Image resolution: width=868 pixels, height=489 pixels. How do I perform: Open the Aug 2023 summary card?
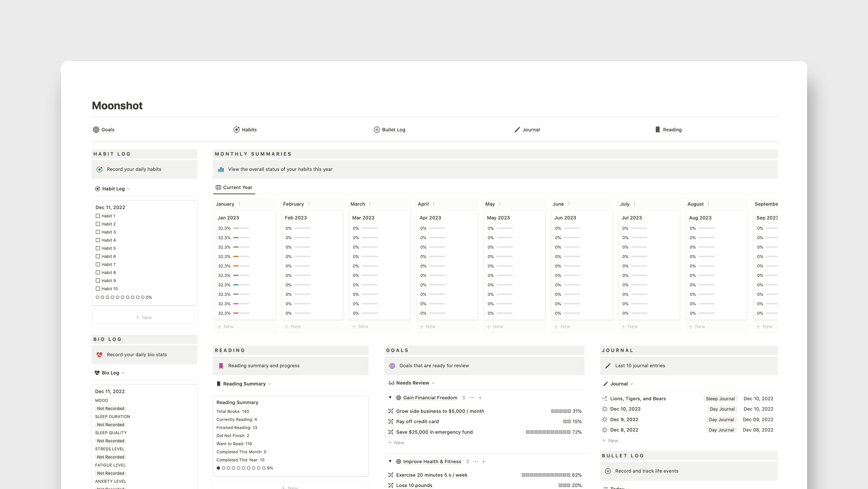point(717,265)
